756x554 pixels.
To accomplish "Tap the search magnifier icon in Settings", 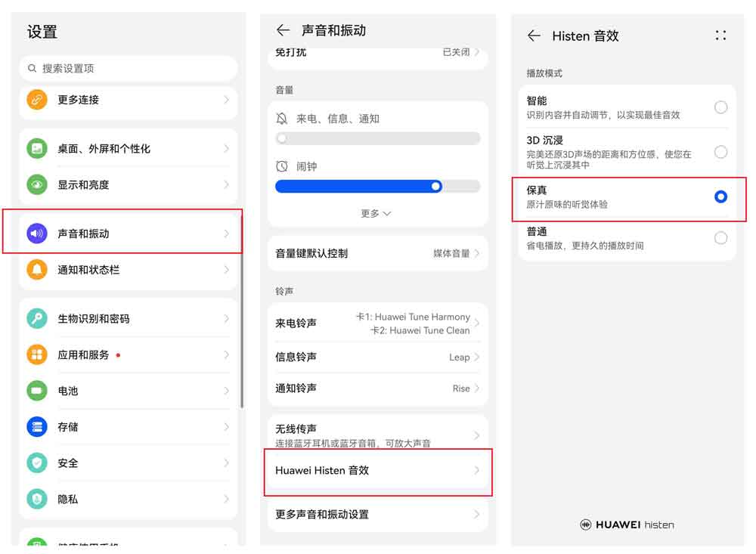I will pos(32,69).
